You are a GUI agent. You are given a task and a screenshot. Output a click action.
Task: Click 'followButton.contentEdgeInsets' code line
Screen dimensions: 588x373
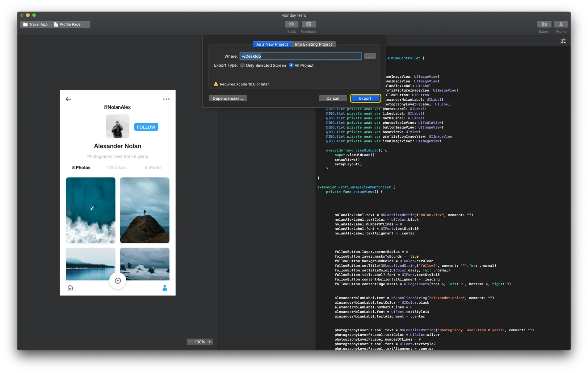(422, 284)
